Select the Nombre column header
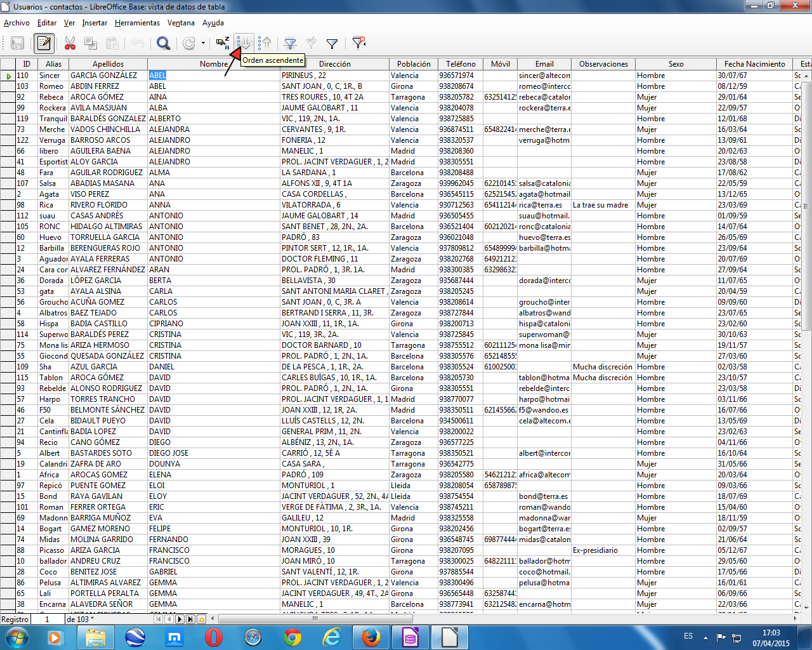 click(x=214, y=64)
